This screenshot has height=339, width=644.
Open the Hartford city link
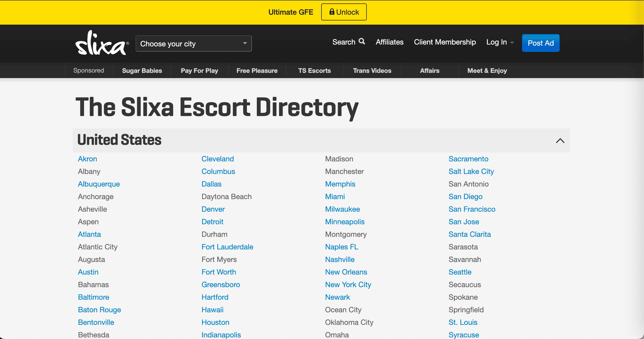pos(215,297)
